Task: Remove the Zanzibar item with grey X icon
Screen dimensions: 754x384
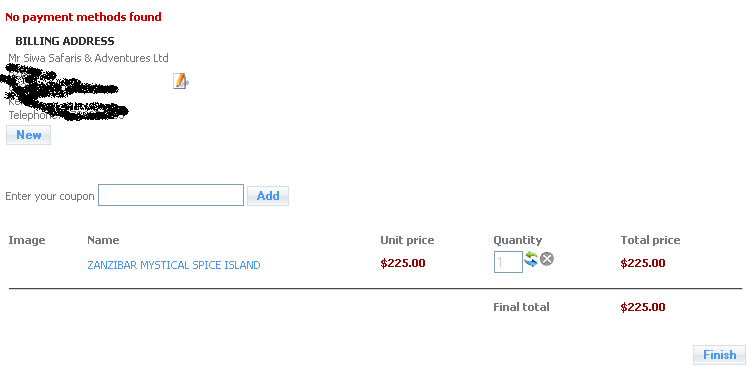Action: click(547, 259)
